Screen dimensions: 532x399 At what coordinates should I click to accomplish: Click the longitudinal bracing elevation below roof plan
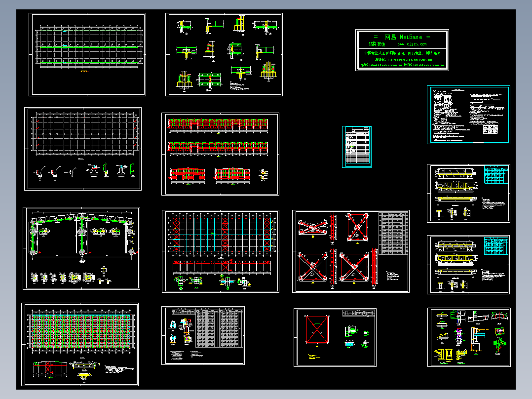[222, 267]
